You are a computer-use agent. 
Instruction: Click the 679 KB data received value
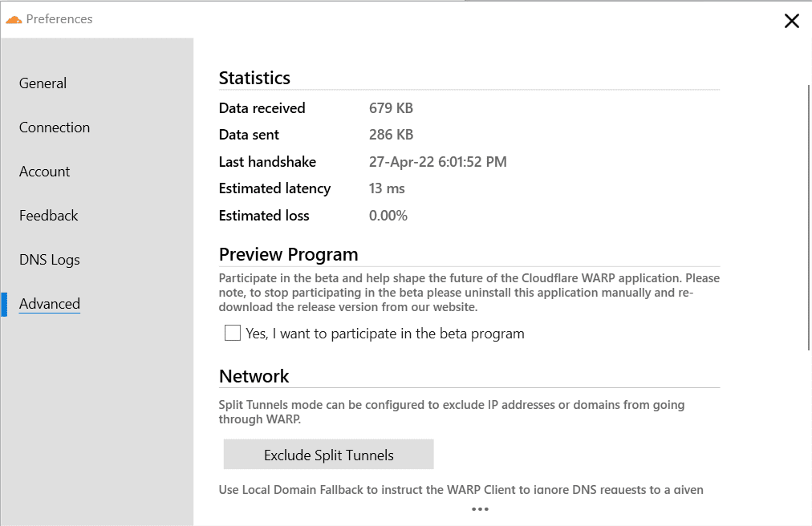pyautogui.click(x=391, y=108)
